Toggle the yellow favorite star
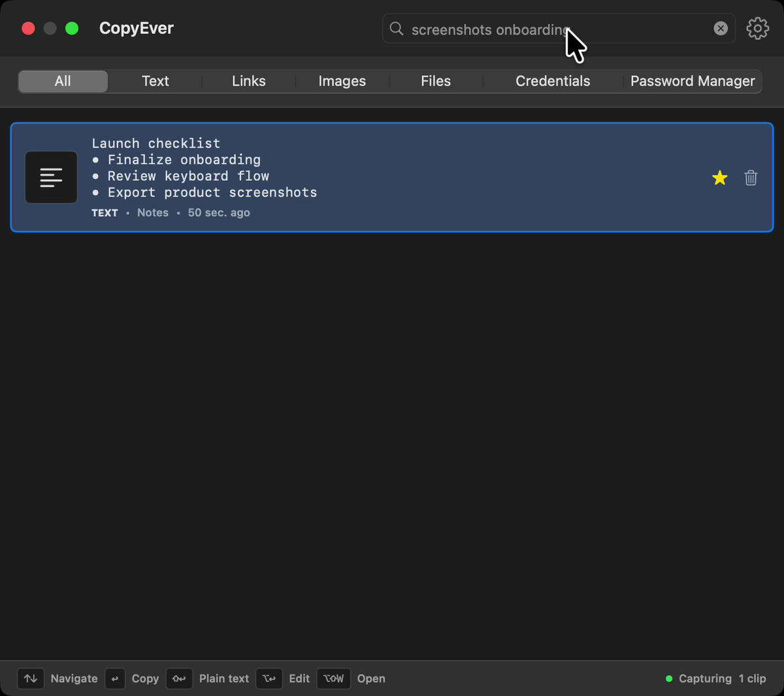The image size is (784, 696). pos(719,178)
